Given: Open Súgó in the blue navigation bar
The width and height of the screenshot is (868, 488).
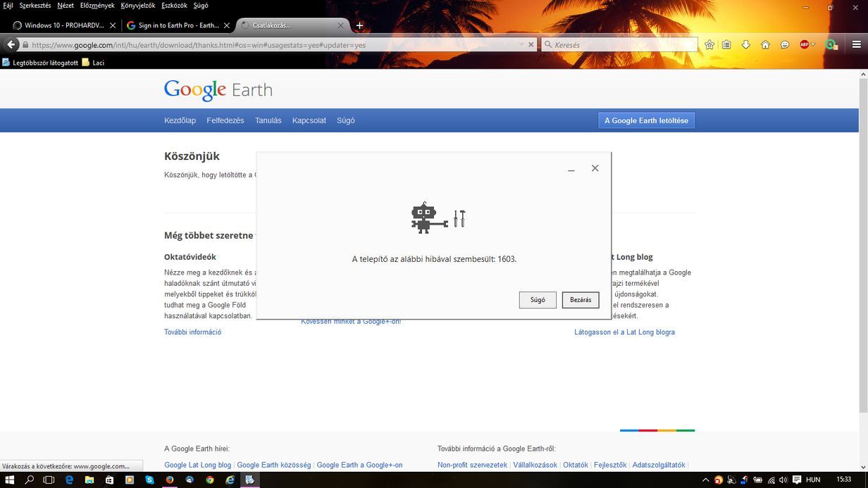Looking at the screenshot, I should [346, 120].
